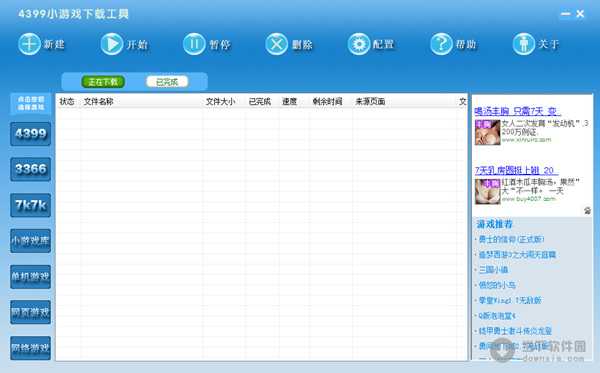Click the first advertisement thumbnail image
The width and height of the screenshot is (600, 373).
(488, 132)
